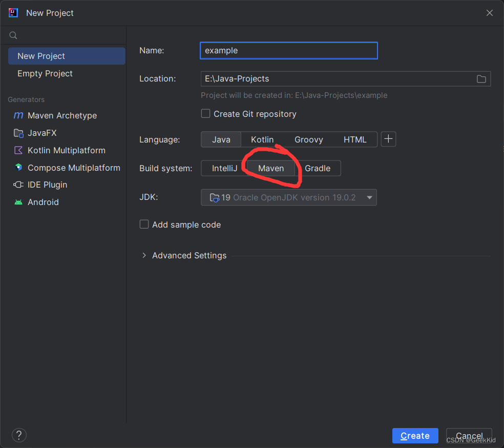Close the New Project dialog
Screen dimensions: 504x448
(x=490, y=13)
